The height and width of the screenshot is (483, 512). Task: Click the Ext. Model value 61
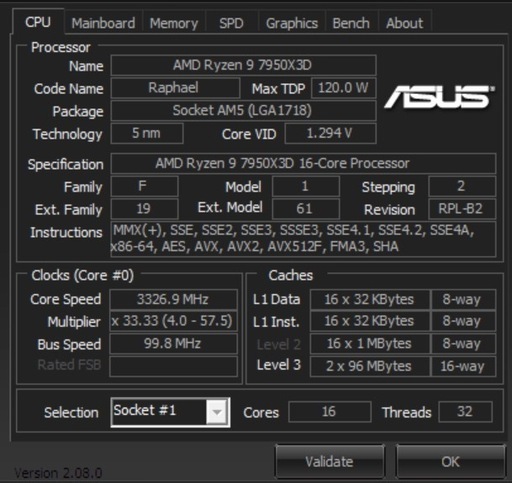(306, 209)
